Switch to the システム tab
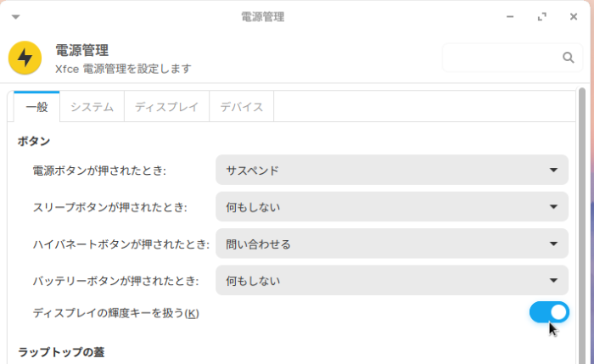Viewport: 594px width, 364px height. (92, 107)
